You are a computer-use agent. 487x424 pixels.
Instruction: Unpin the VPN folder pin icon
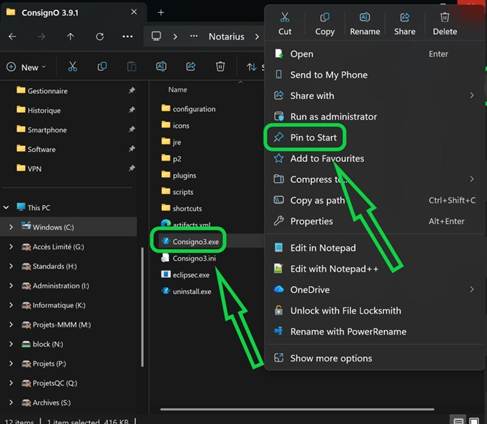tap(132, 168)
